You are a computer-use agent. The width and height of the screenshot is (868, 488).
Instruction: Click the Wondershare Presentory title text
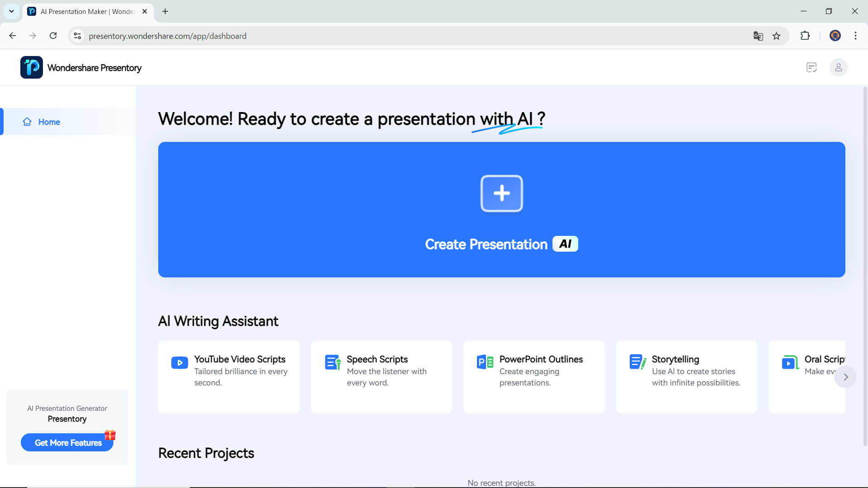pyautogui.click(x=94, y=68)
